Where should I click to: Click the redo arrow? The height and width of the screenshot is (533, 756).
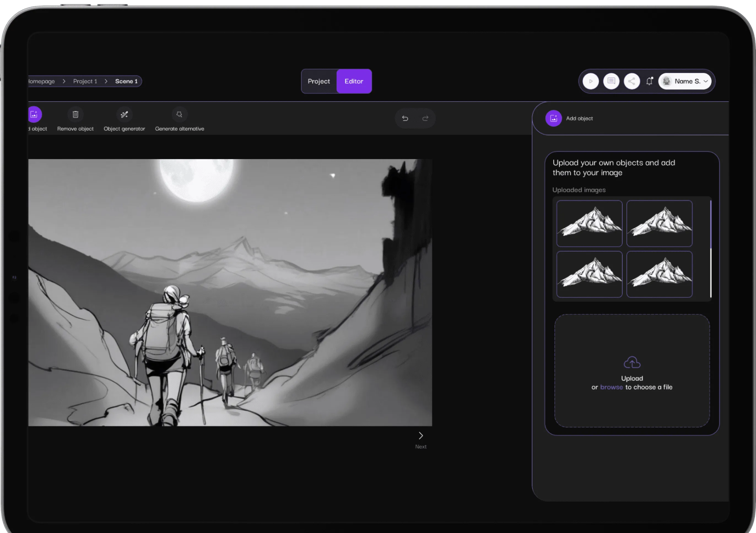click(x=425, y=118)
